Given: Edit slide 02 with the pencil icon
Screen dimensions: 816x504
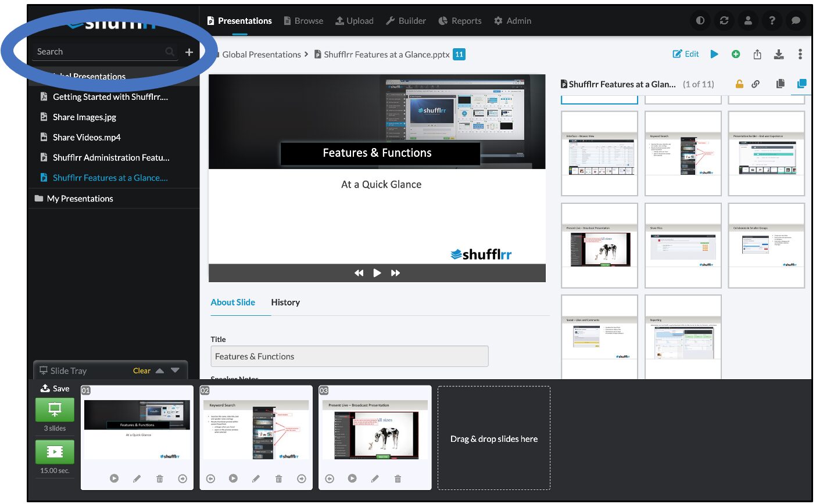Looking at the screenshot, I should coord(256,478).
